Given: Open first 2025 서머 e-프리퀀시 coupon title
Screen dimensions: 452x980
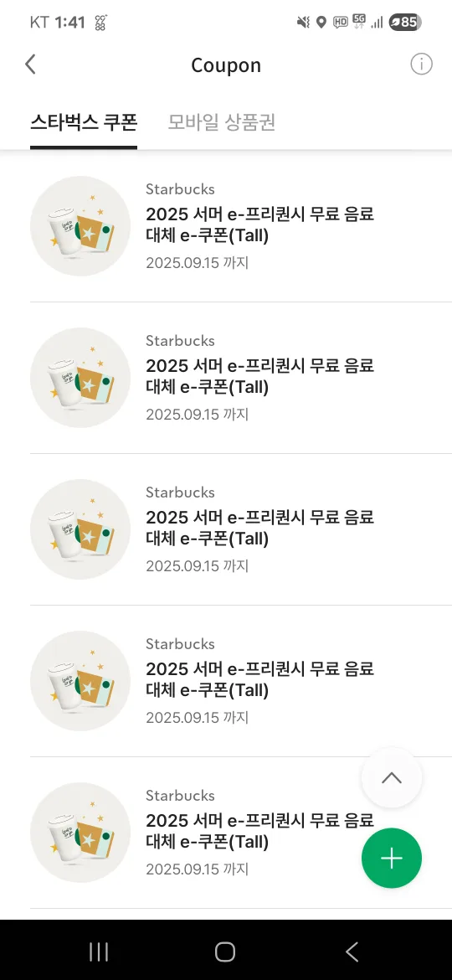Looking at the screenshot, I should [x=259, y=225].
